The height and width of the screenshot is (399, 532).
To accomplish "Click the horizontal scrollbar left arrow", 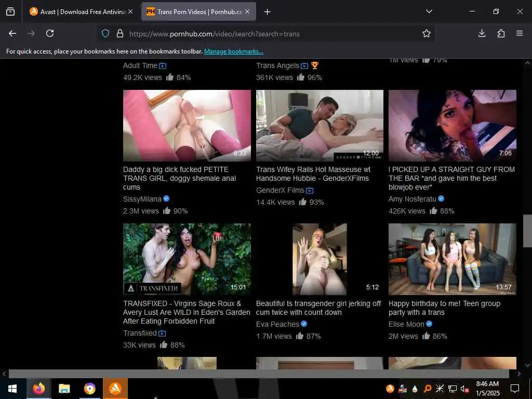I will coord(4,374).
